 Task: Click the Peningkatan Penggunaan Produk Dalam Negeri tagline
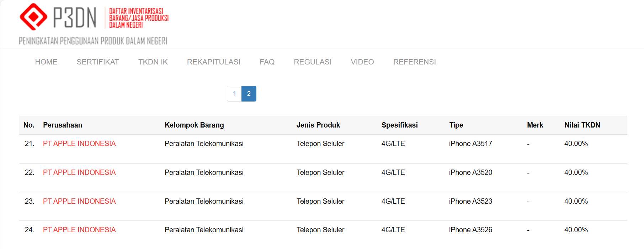point(93,41)
